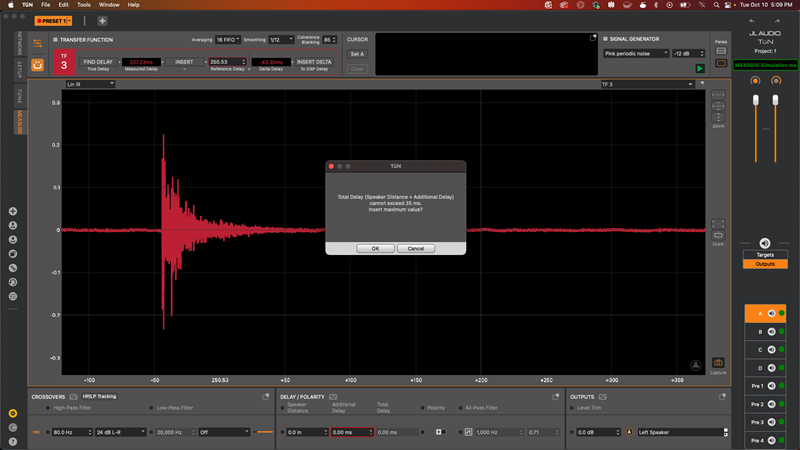
Task: Click the Set A cursor button
Action: pos(357,54)
